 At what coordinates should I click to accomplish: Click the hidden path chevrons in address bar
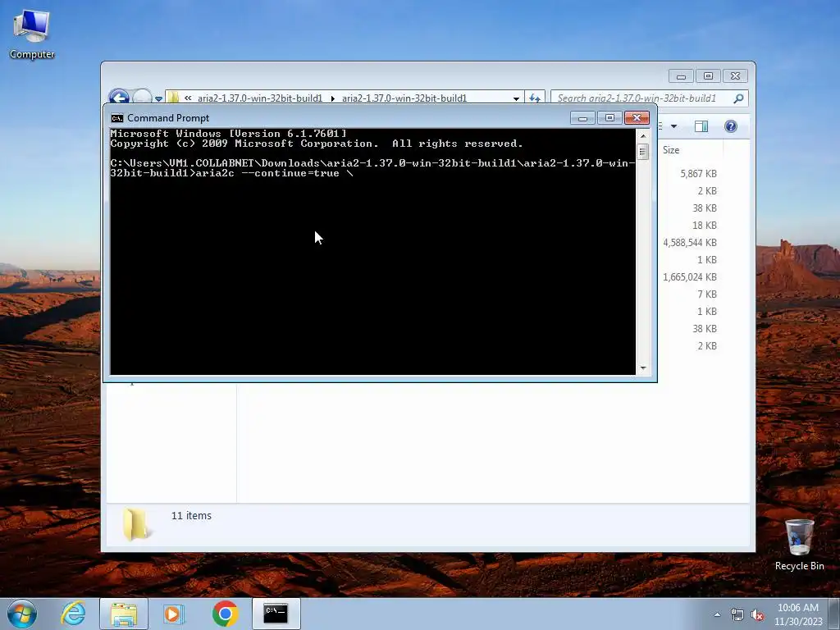[x=188, y=98]
